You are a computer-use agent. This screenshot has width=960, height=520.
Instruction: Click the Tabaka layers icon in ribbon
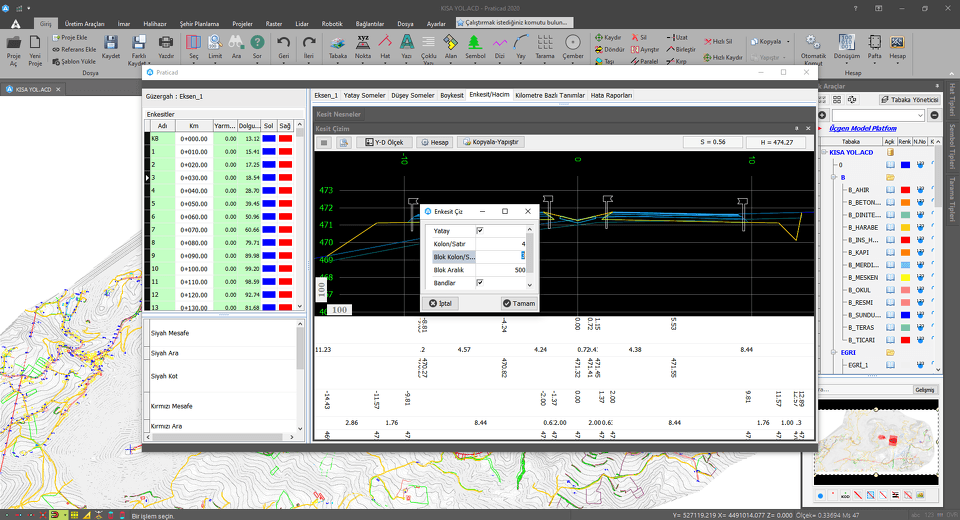point(338,45)
